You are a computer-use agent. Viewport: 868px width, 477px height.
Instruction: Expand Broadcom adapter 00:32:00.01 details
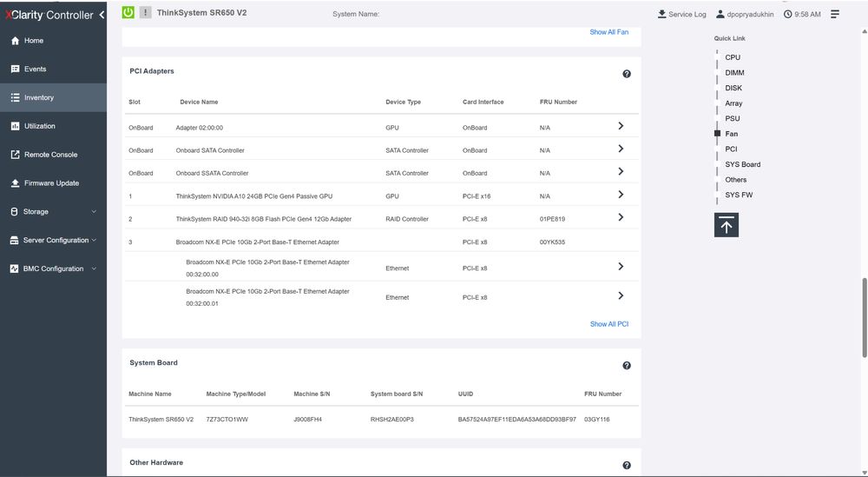pyautogui.click(x=621, y=295)
